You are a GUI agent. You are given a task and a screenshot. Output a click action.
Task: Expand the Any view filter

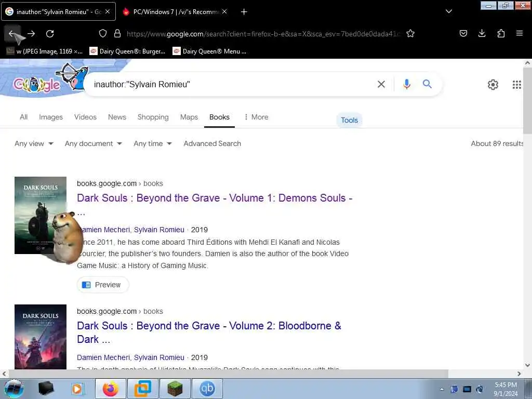click(x=34, y=143)
